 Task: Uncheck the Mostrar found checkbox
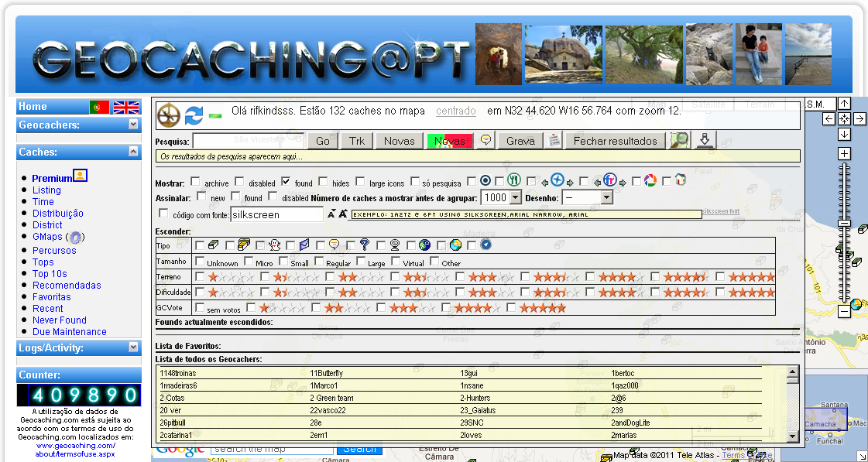coord(286,181)
